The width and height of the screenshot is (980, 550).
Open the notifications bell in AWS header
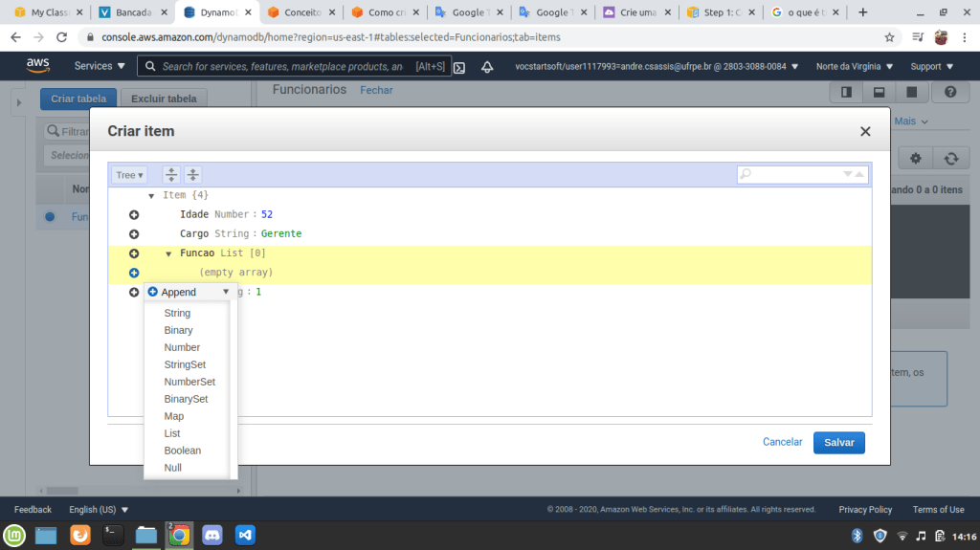tap(487, 67)
